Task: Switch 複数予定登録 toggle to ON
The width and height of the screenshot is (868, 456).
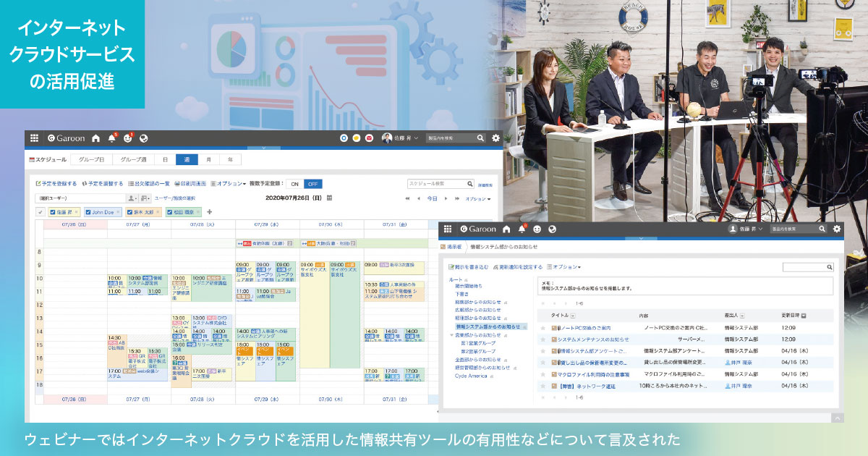Action: point(294,184)
